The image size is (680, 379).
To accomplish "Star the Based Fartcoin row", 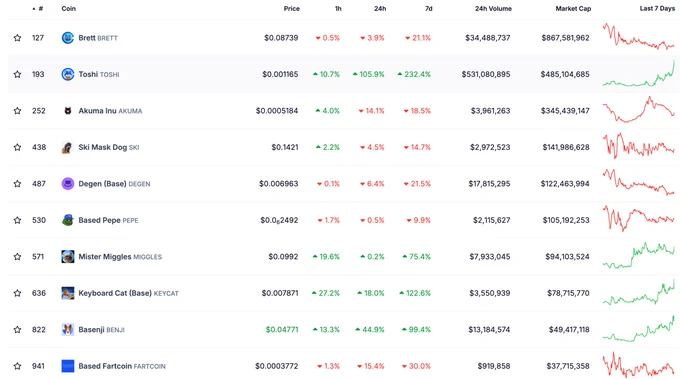I will 17,366.
